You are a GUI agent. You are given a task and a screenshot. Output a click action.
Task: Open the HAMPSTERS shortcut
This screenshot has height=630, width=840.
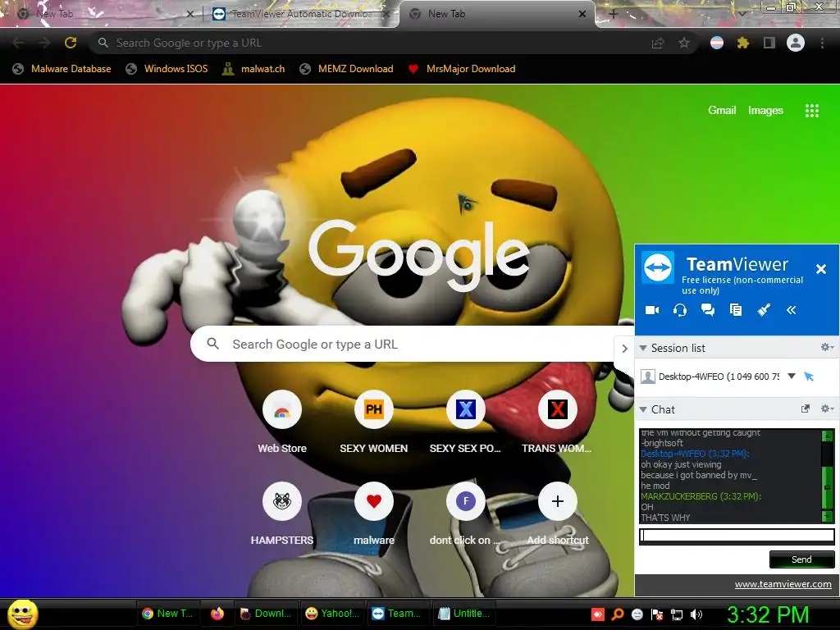click(282, 514)
